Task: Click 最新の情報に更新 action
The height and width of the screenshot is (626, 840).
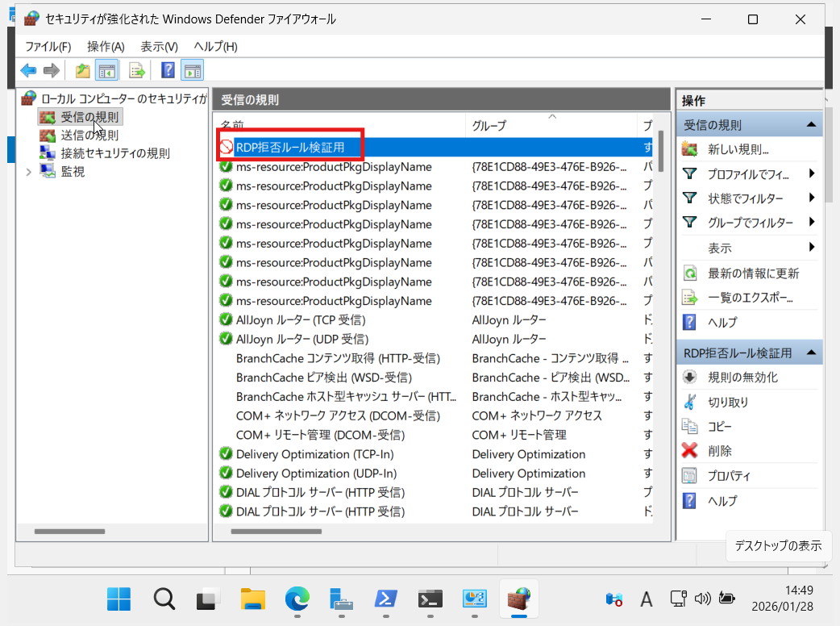Action: [x=753, y=273]
